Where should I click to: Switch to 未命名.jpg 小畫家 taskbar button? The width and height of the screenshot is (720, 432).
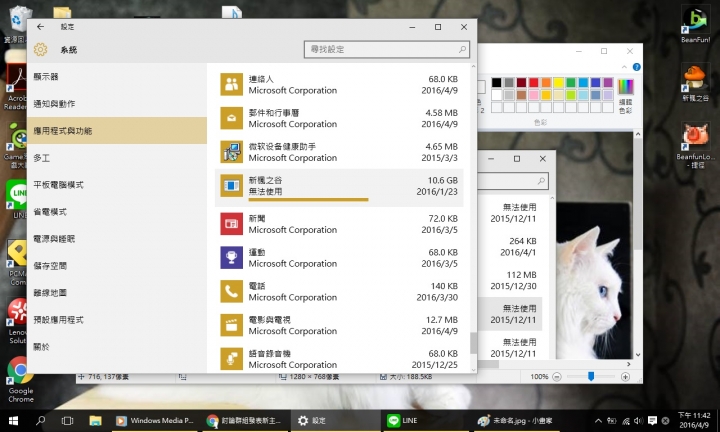[516, 421]
